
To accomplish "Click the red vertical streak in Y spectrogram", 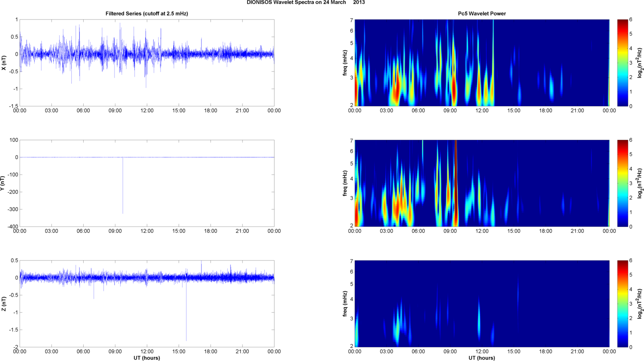I will [x=456, y=183].
